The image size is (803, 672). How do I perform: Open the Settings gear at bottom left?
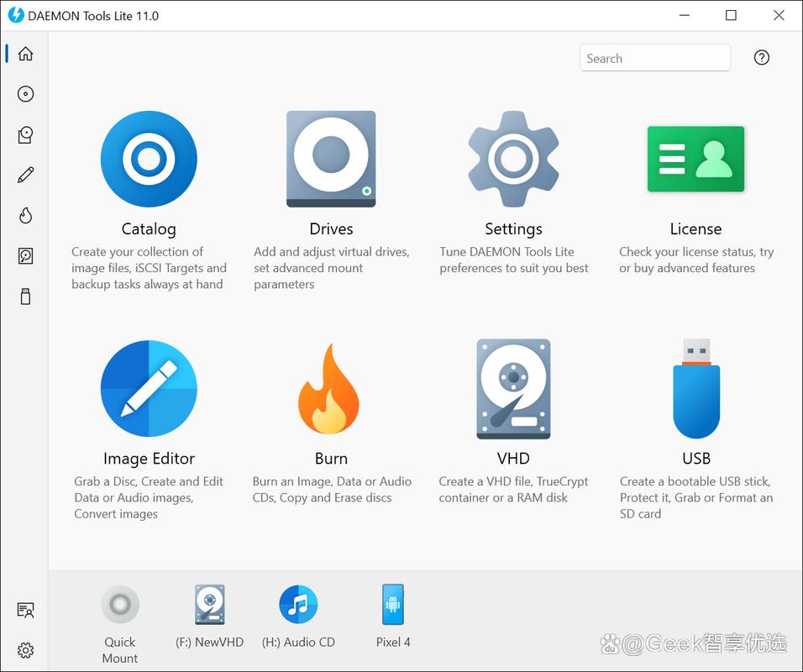pos(25,650)
